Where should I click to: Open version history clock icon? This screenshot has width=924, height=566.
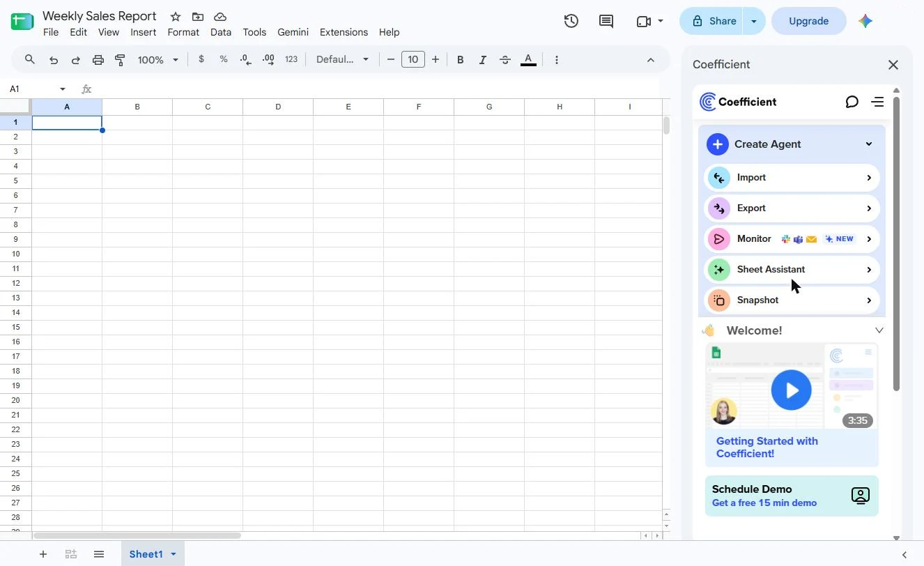[571, 21]
